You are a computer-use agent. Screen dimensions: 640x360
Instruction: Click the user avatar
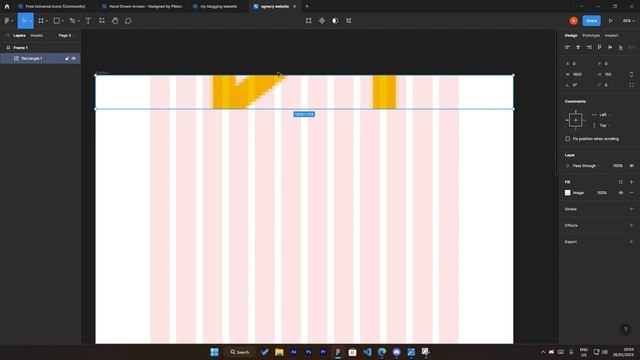(573, 21)
